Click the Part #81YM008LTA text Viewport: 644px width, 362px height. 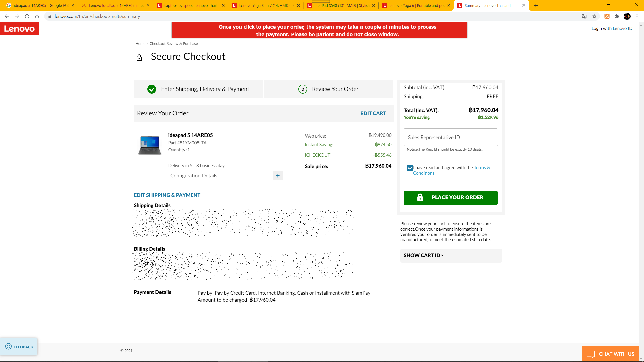tap(187, 143)
